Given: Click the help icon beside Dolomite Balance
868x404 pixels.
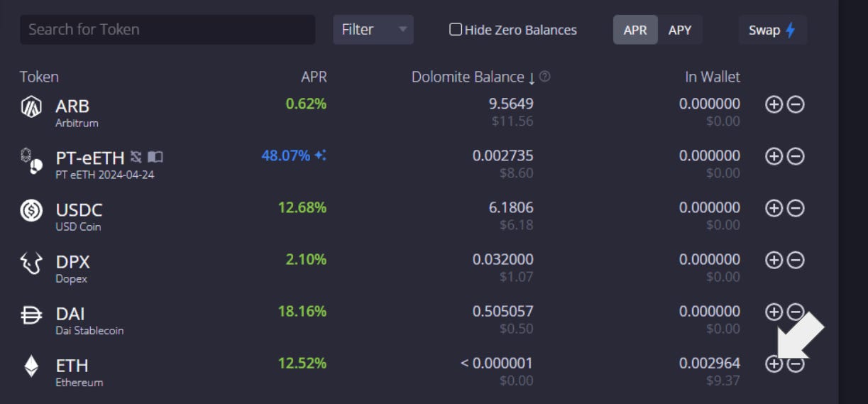Looking at the screenshot, I should (x=545, y=77).
